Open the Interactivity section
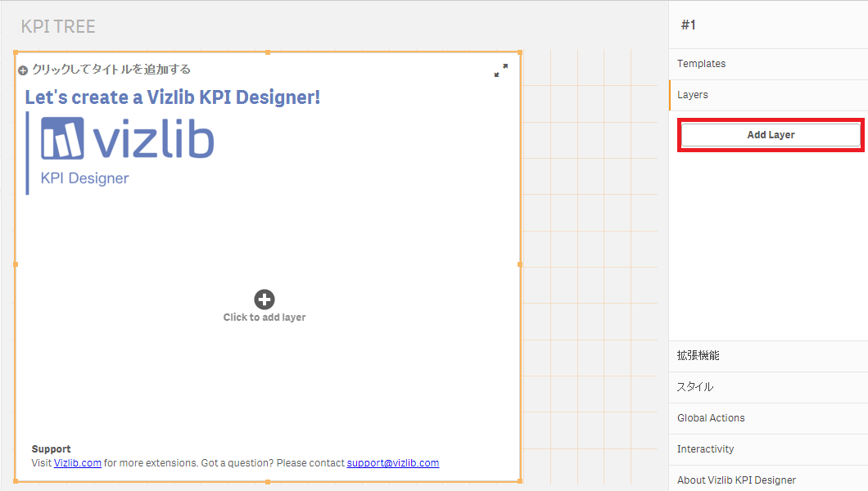The image size is (868, 491). click(768, 449)
